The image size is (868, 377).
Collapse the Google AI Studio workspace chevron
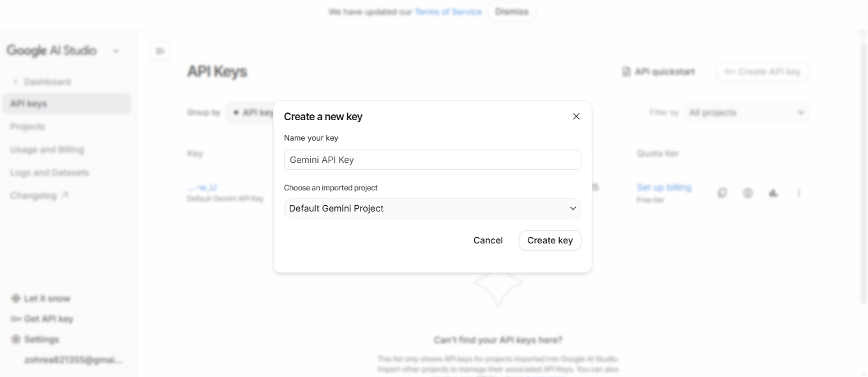(116, 50)
